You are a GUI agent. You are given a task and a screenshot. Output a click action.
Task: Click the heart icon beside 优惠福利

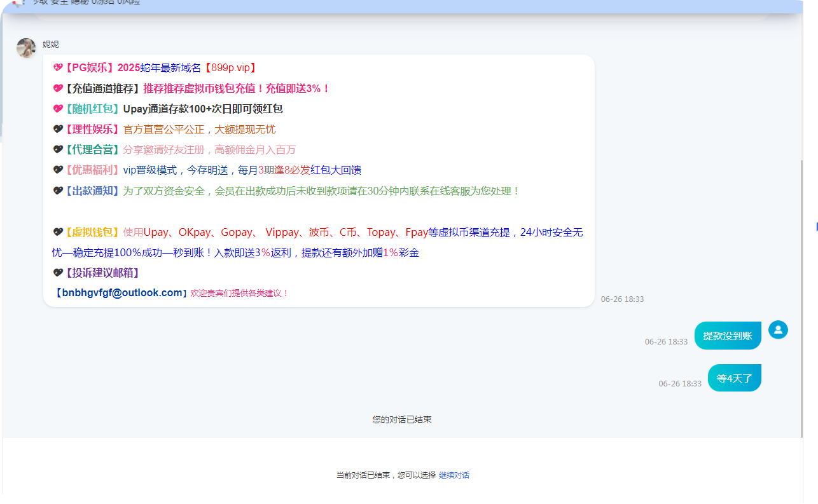tap(58, 170)
